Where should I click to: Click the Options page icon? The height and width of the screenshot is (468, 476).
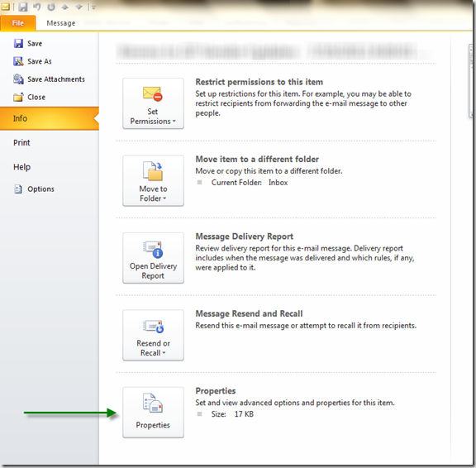click(18, 189)
